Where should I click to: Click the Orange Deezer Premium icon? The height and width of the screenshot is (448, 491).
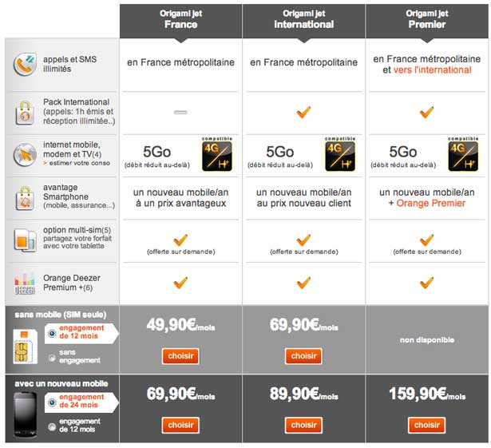pyautogui.click(x=26, y=283)
